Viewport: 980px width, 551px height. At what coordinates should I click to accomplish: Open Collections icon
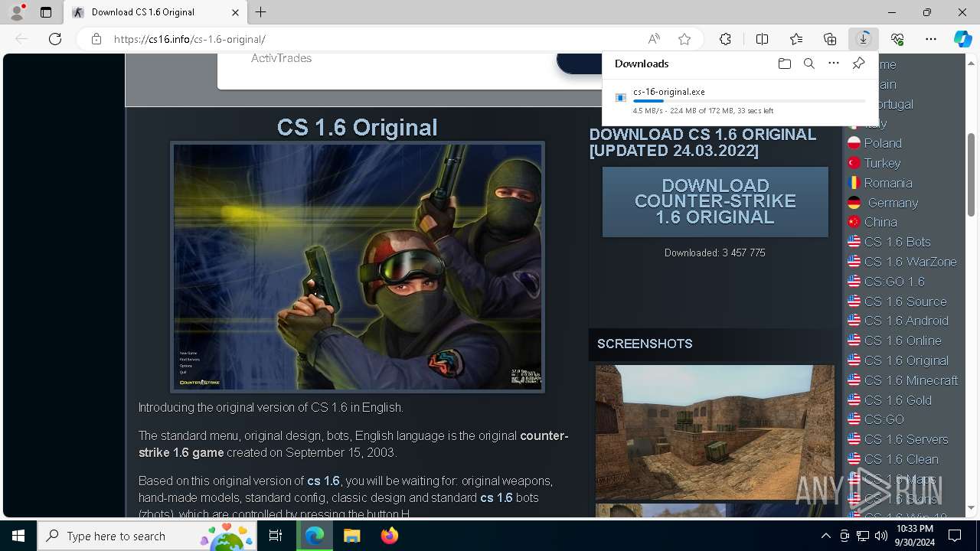pos(830,39)
